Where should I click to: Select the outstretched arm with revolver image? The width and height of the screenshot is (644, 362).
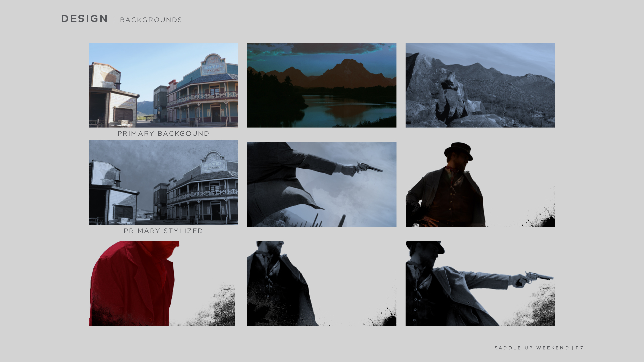(x=322, y=184)
